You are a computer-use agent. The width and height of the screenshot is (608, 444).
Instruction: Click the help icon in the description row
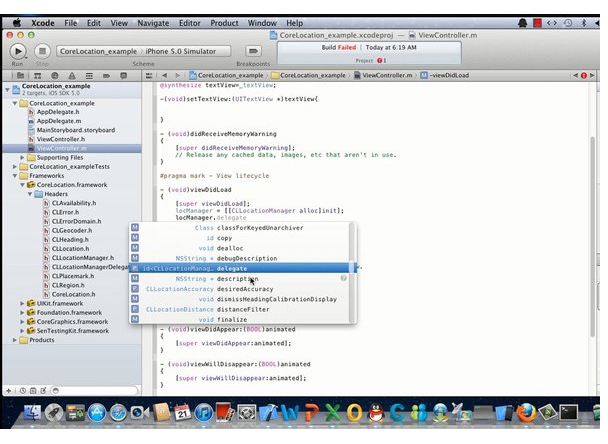coord(344,278)
